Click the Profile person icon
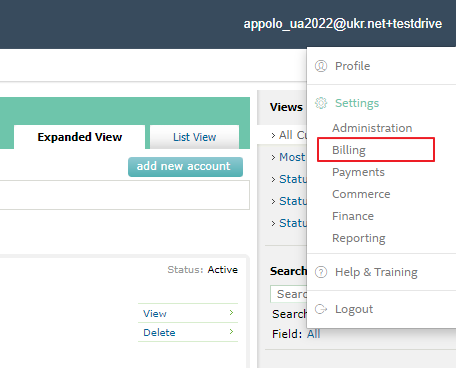The image size is (456, 368). (321, 66)
